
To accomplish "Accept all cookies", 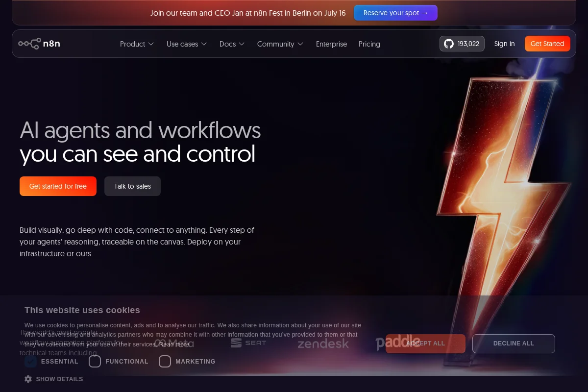I will pyautogui.click(x=425, y=343).
